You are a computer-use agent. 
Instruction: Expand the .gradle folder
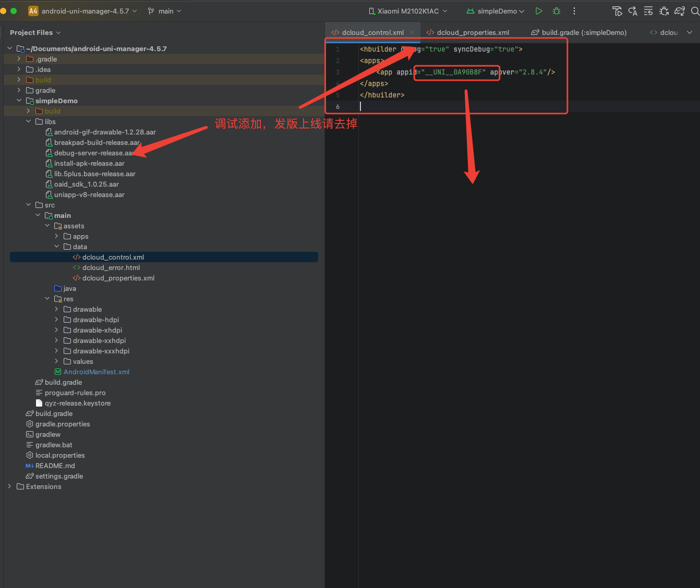pyautogui.click(x=19, y=59)
